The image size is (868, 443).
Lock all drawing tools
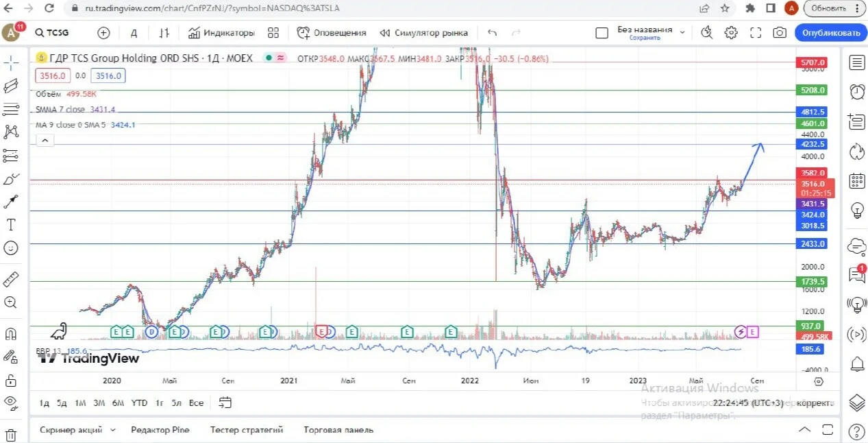coord(11,380)
